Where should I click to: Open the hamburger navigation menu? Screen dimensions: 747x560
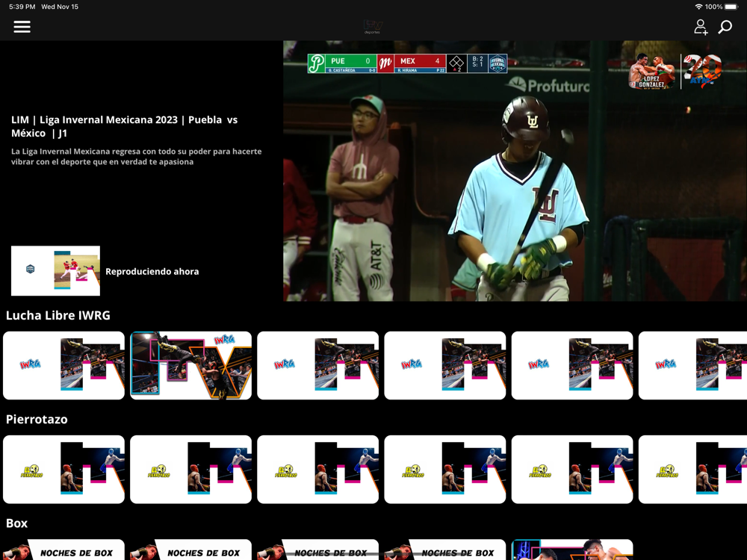(x=22, y=27)
